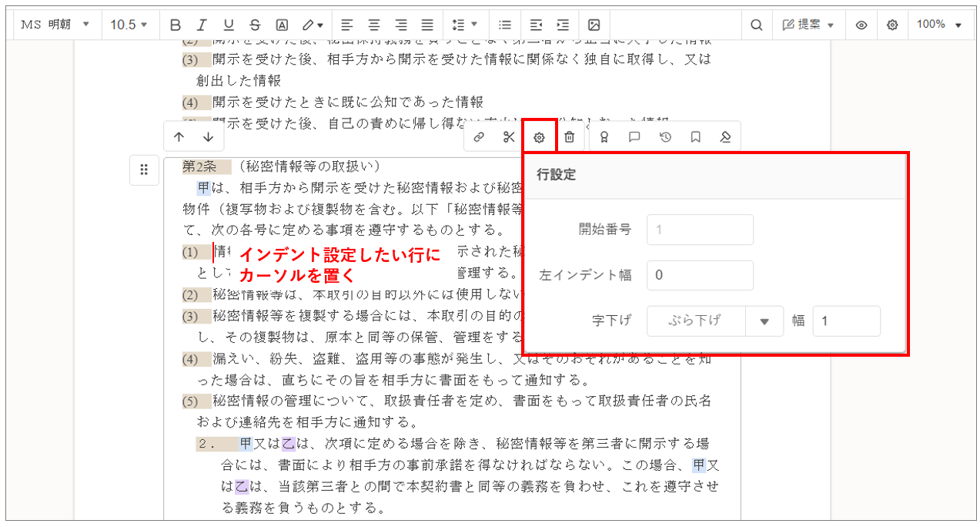980x527 pixels.
Task: Click the 左インデント幅 input field
Action: pos(699,275)
